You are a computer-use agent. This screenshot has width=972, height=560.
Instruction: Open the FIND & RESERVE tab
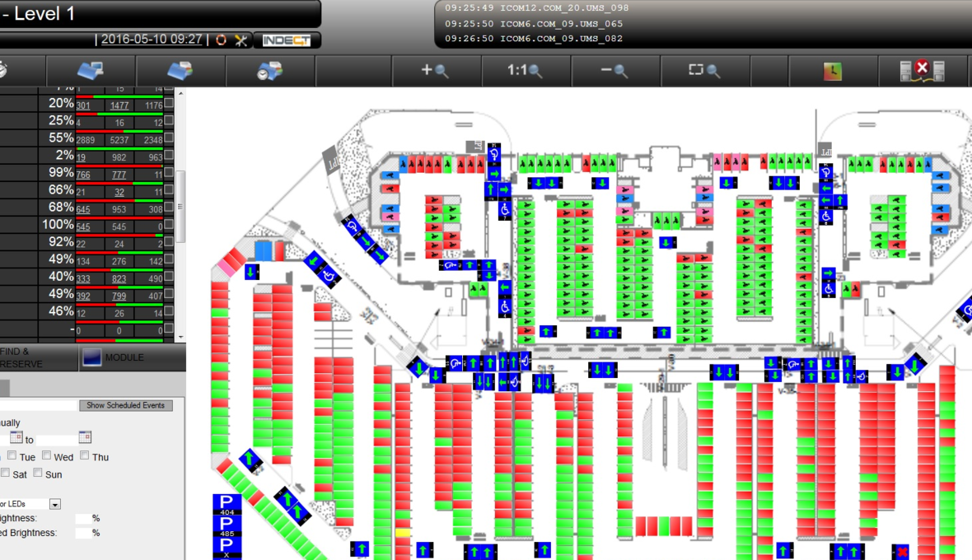[25, 357]
